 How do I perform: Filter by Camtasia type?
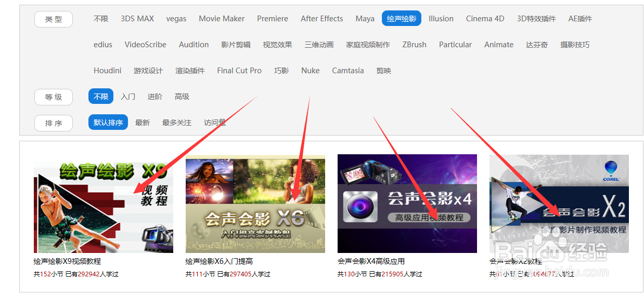point(348,71)
